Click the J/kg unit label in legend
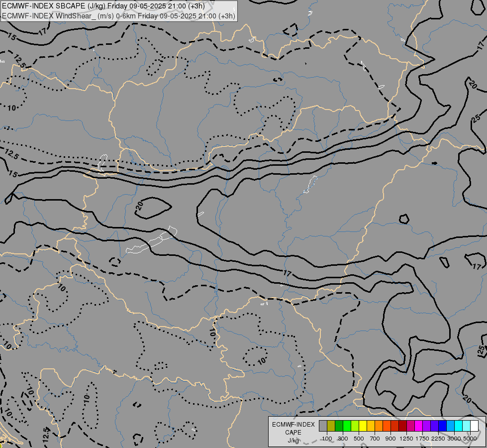487x448 pixels. (x=293, y=441)
